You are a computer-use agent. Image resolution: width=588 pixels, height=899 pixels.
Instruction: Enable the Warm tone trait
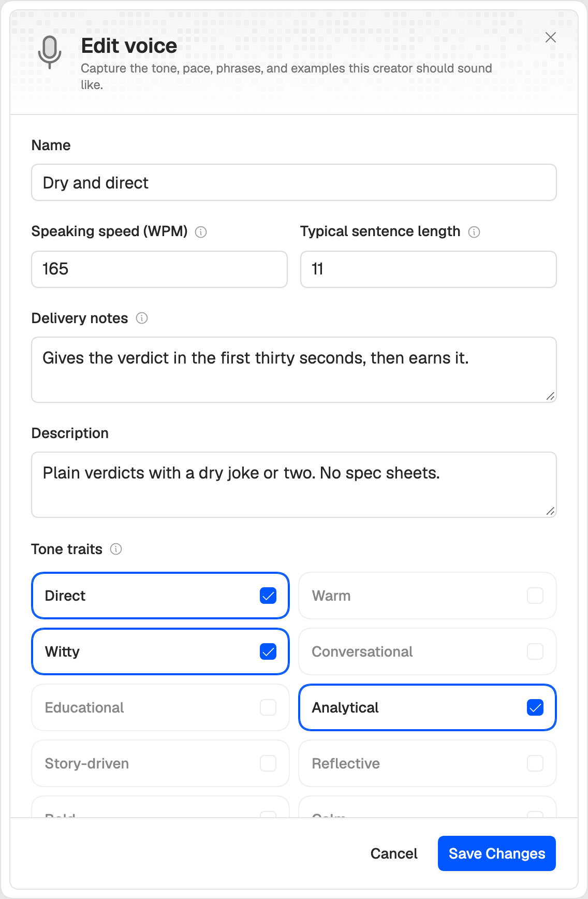point(428,596)
